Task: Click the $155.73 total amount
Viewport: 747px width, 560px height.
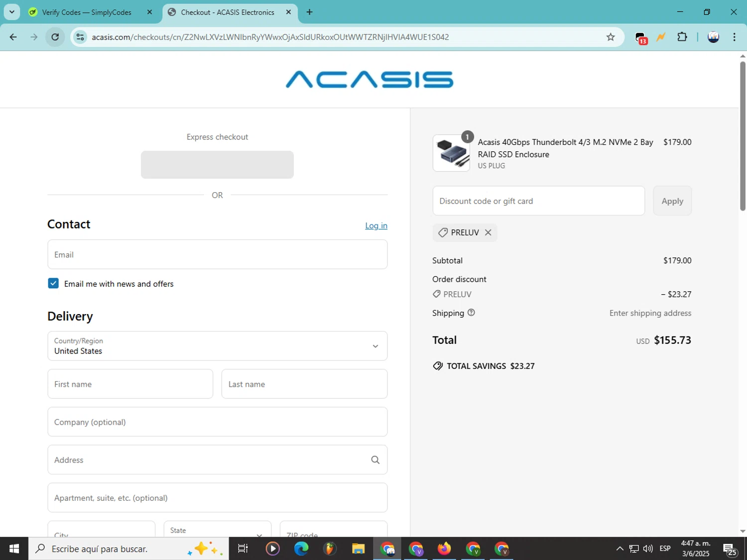Action: (672, 340)
